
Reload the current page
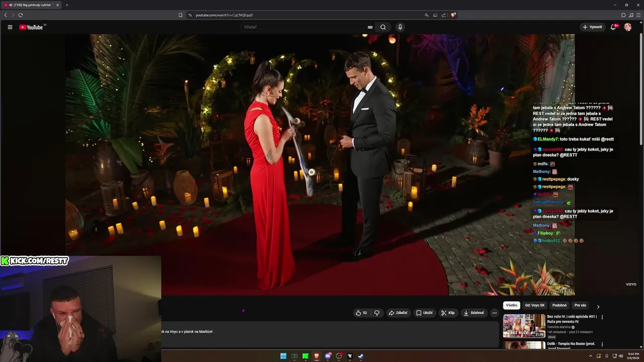click(21, 15)
